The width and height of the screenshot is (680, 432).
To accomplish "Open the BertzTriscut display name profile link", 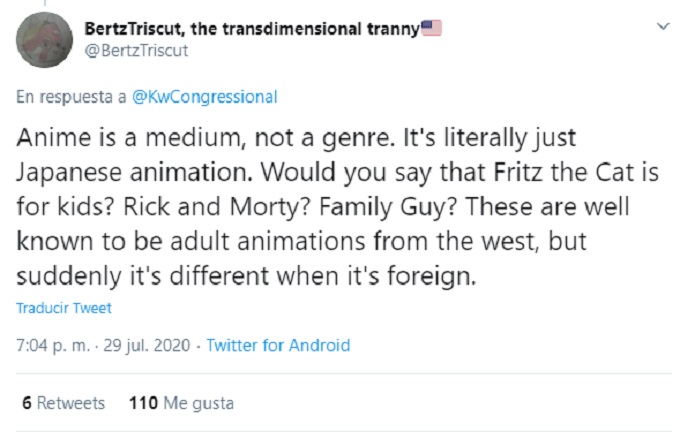I will click(251, 29).
